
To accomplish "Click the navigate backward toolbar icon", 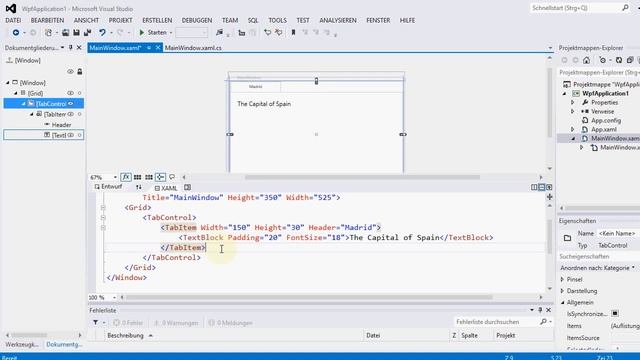I will 16,33.
